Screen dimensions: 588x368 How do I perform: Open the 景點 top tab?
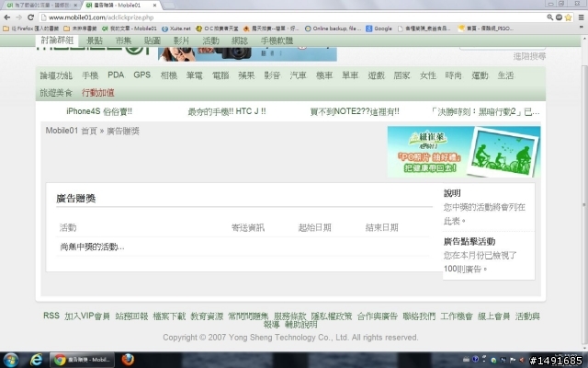click(x=95, y=40)
